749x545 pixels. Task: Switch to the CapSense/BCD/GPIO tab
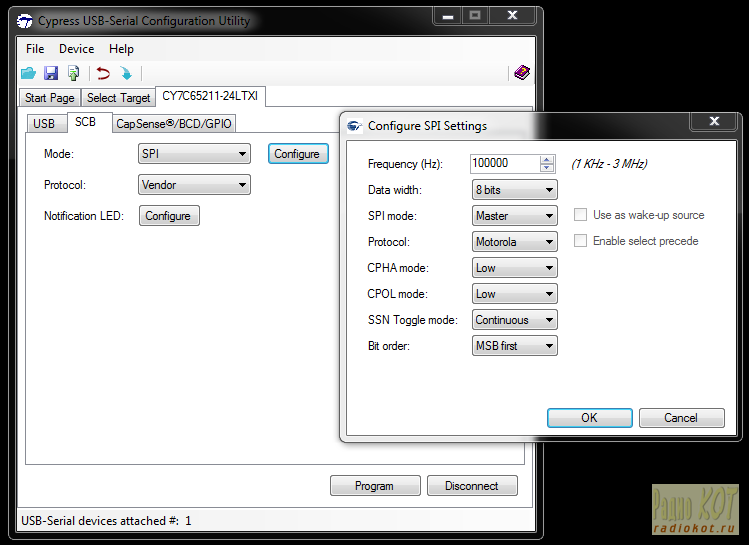click(174, 124)
